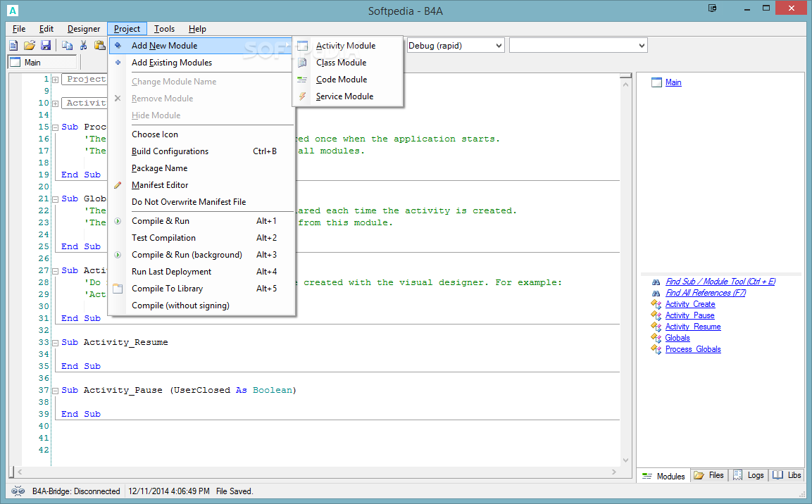The image size is (812, 504).
Task: Select Choose Icon menu item
Action: pos(202,134)
